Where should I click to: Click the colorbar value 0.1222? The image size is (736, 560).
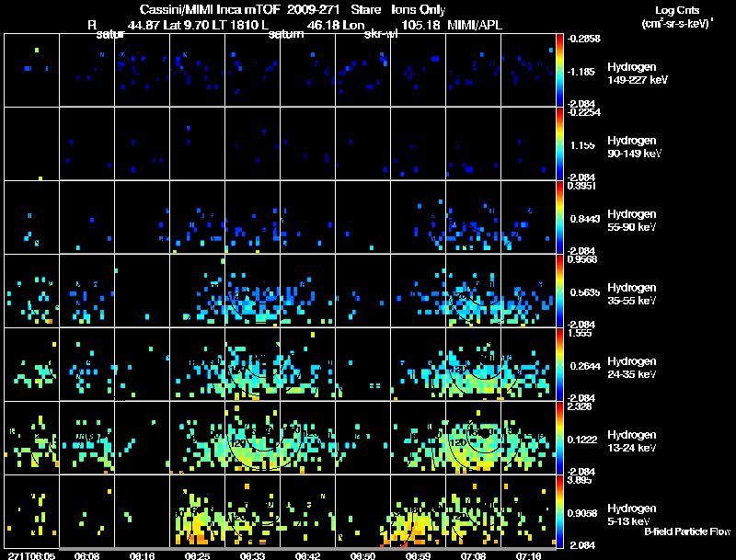582,440
